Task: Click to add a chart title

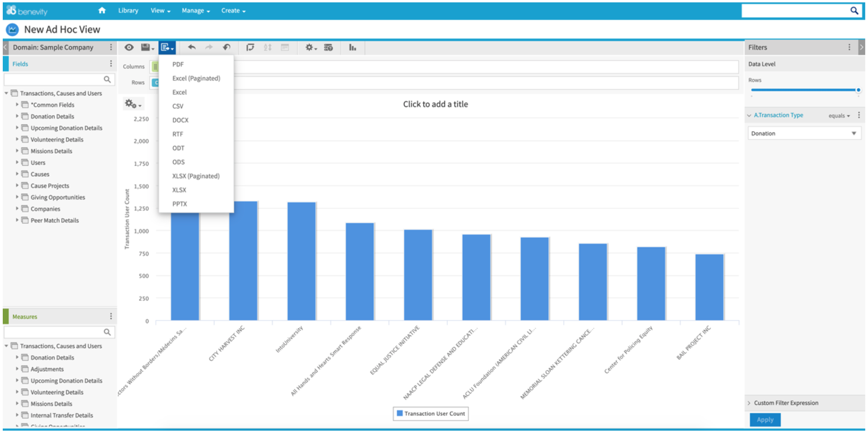Action: (435, 104)
